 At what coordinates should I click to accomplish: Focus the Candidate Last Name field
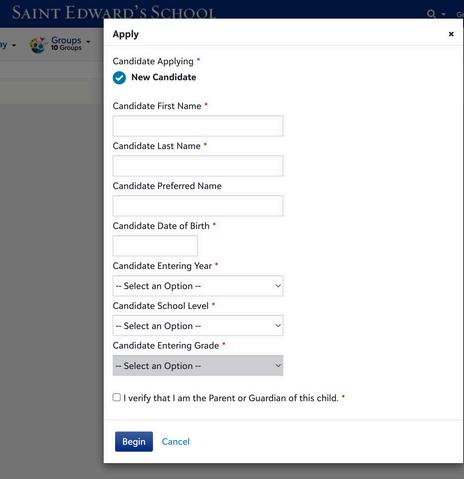coord(198,166)
